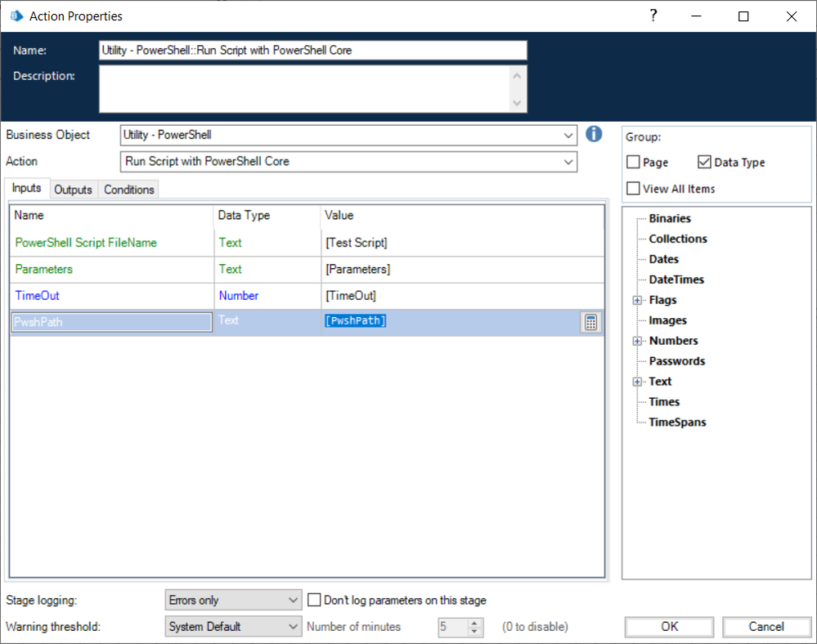Enable the Page group checkbox
The image size is (817, 644).
(x=634, y=163)
